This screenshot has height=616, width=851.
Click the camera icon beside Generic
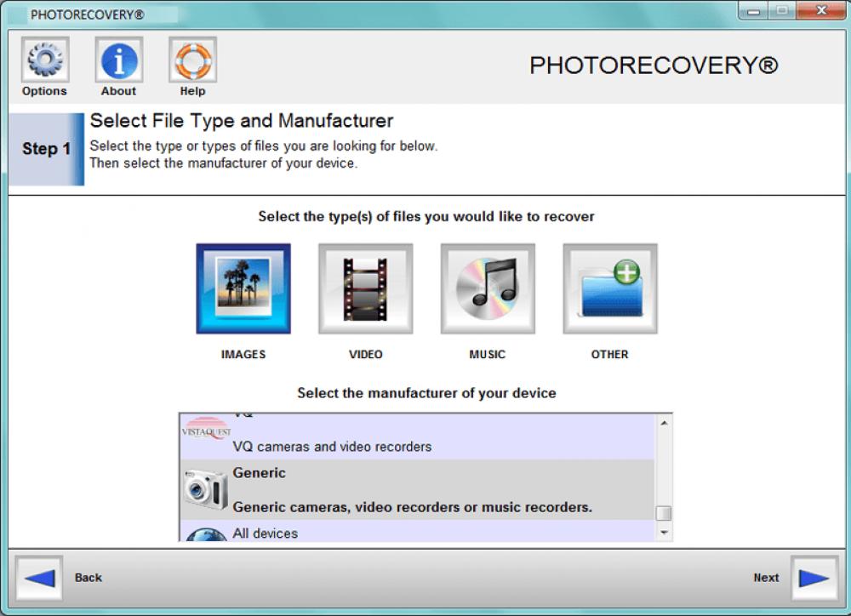click(203, 489)
